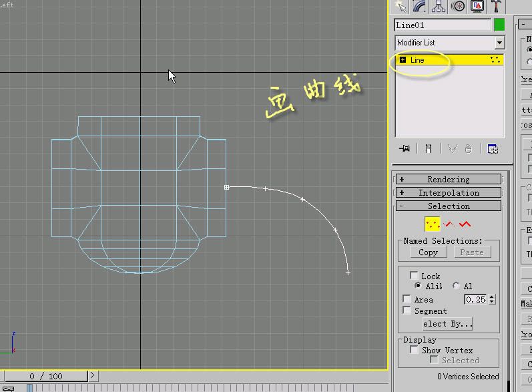
Task: Expand the Interpolation rollout
Action: pyautogui.click(x=449, y=193)
